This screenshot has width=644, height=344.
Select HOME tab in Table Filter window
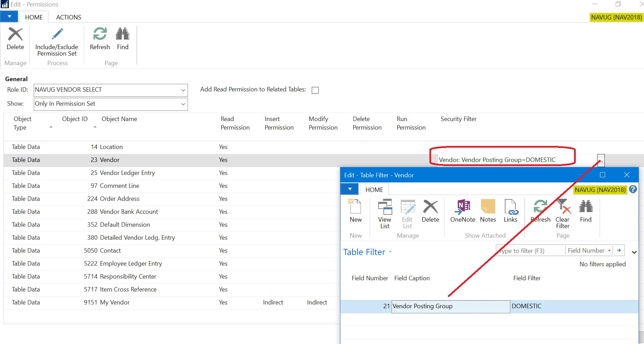[374, 190]
